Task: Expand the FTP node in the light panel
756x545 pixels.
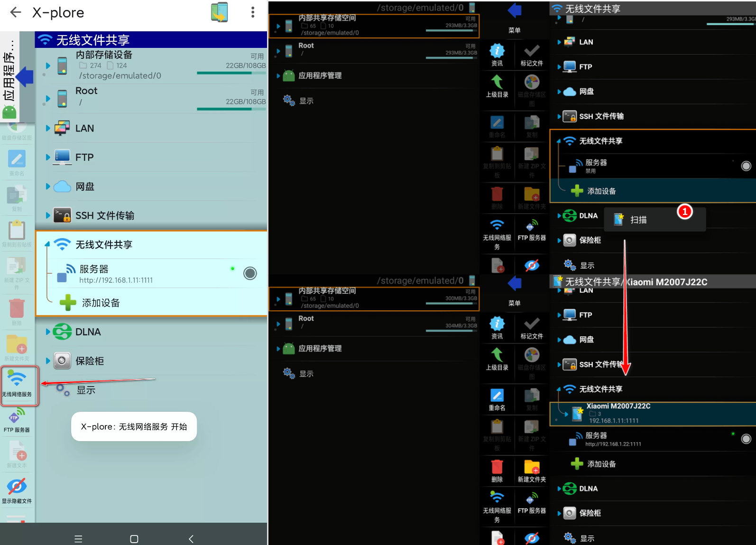Action: (48, 157)
